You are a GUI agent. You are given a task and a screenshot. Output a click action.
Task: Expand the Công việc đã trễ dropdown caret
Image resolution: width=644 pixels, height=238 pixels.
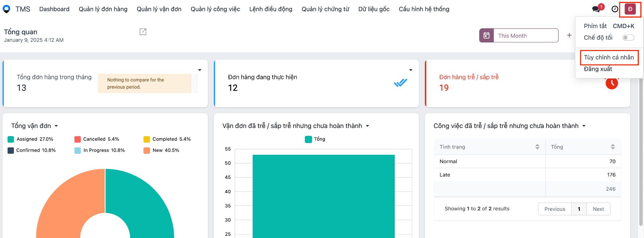584,126
